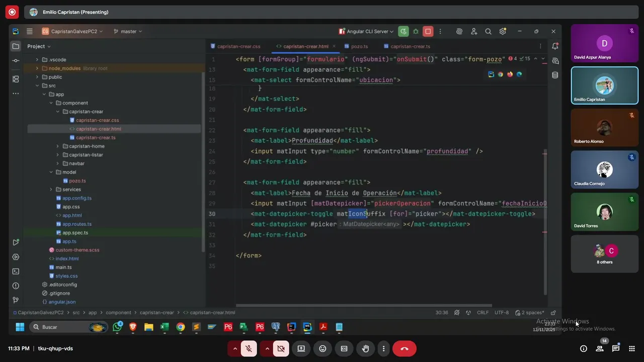
Task: Open audio settings arrow beside microphone
Action: (x=235, y=348)
